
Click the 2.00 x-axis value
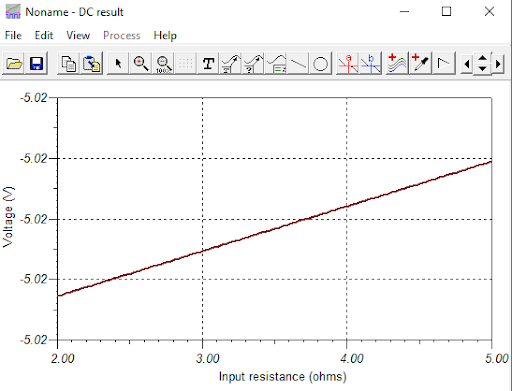(x=63, y=359)
